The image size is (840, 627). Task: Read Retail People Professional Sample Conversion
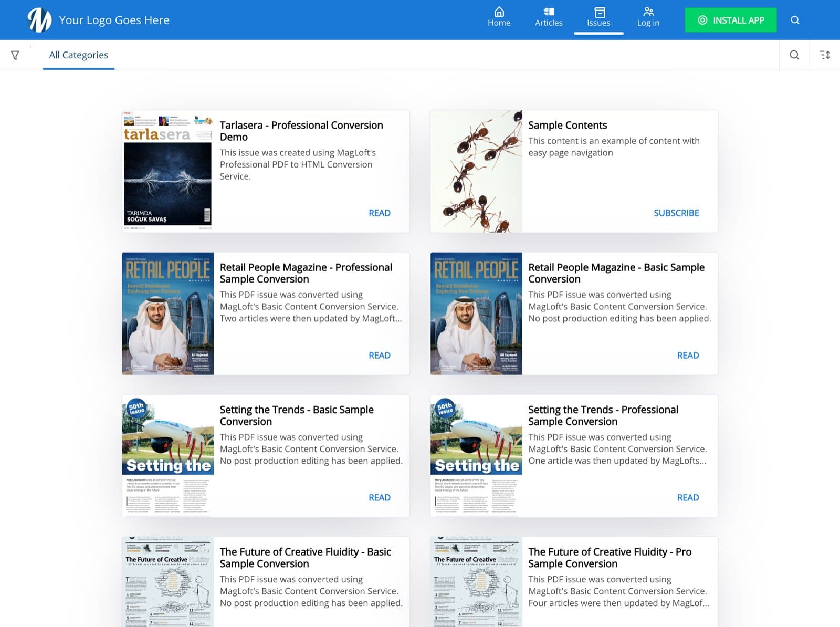click(380, 356)
